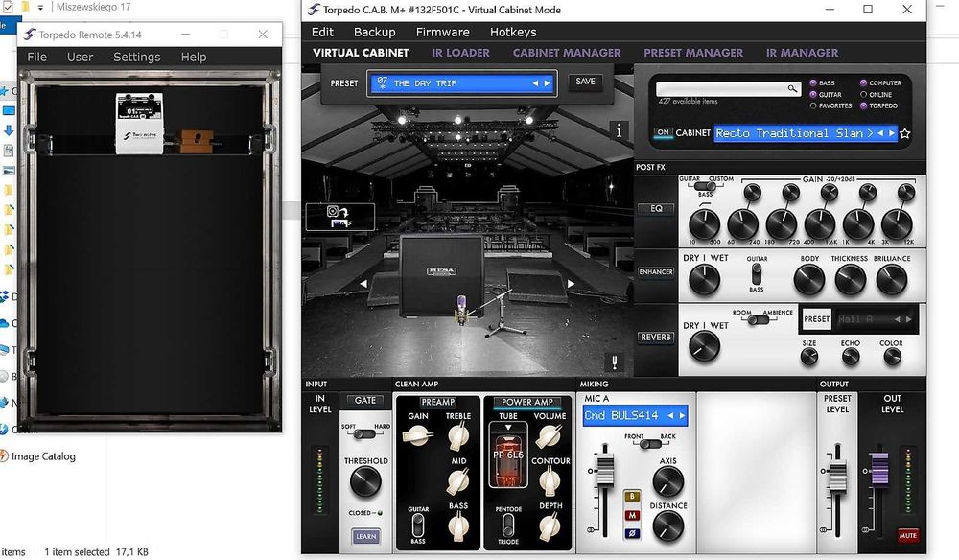Click the info 'i' icon over the stage view

619,130
